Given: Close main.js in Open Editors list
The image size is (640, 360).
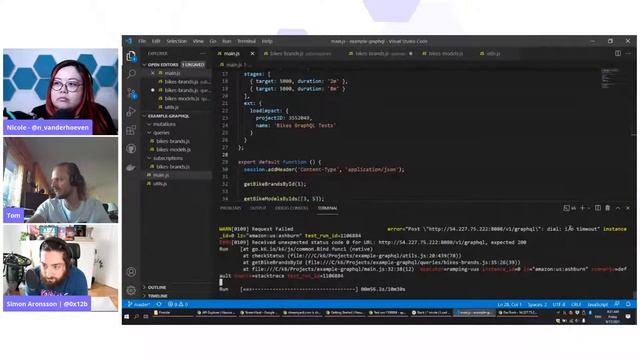Looking at the screenshot, I should [x=153, y=73].
